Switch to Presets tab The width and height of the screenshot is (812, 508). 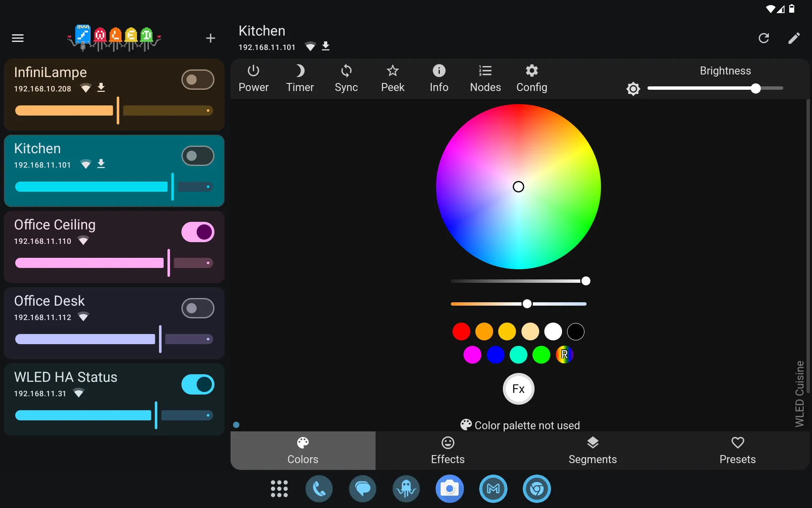(737, 450)
